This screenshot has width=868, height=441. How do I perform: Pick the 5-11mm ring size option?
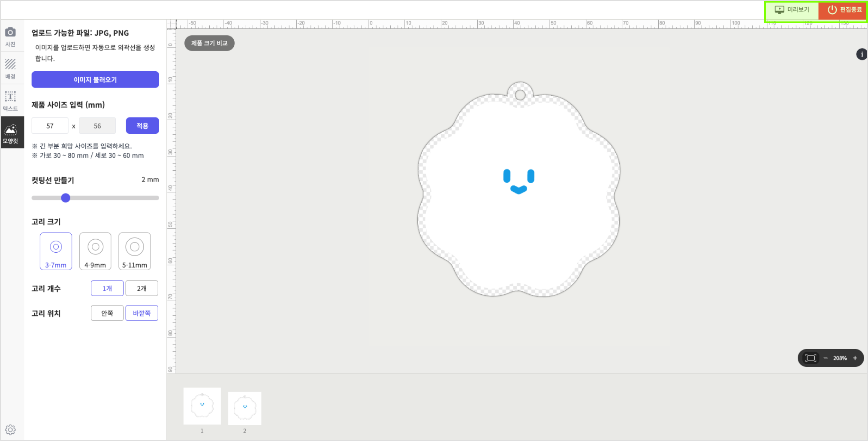pos(135,251)
